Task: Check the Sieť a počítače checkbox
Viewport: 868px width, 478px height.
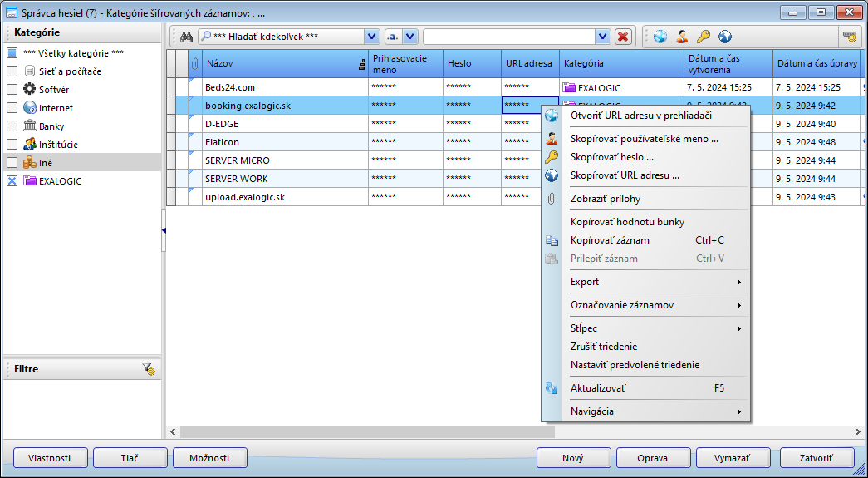Action: pos(12,71)
